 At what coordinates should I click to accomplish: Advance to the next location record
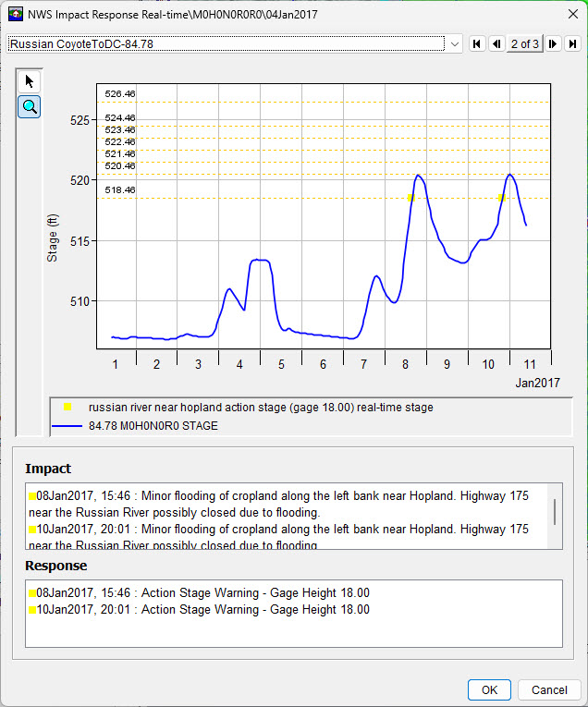click(553, 43)
